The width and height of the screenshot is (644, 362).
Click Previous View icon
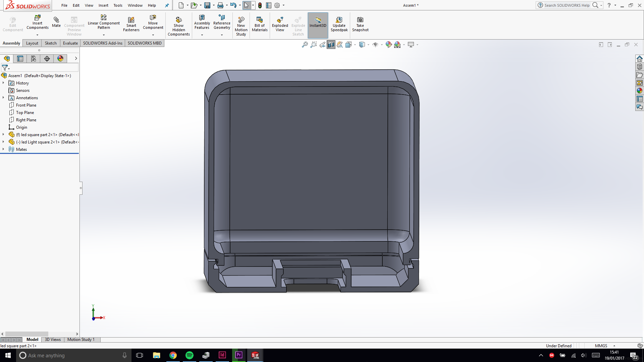(322, 45)
